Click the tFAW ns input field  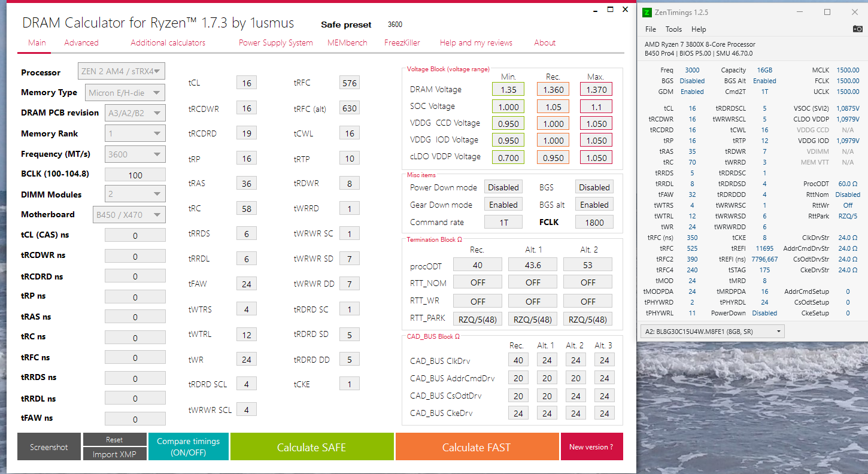pyautogui.click(x=135, y=419)
